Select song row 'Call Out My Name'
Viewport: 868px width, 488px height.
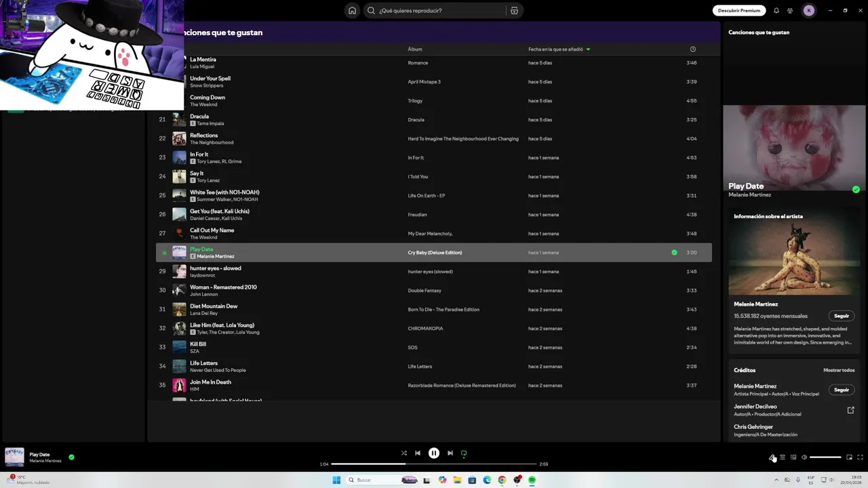[x=434, y=233]
